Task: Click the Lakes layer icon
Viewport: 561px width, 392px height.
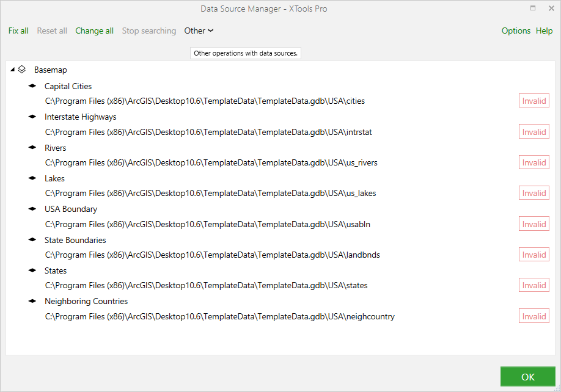Action: coord(32,178)
